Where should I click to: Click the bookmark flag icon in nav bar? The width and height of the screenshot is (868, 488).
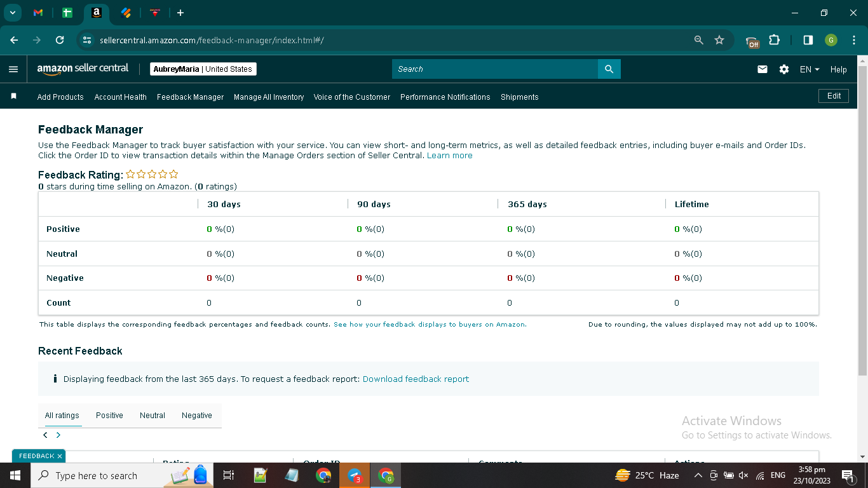tap(13, 97)
